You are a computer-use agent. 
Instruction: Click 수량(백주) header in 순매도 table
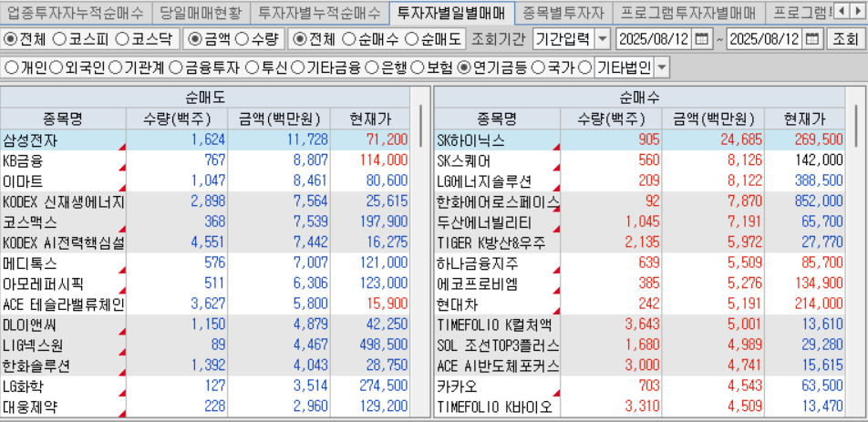click(177, 118)
